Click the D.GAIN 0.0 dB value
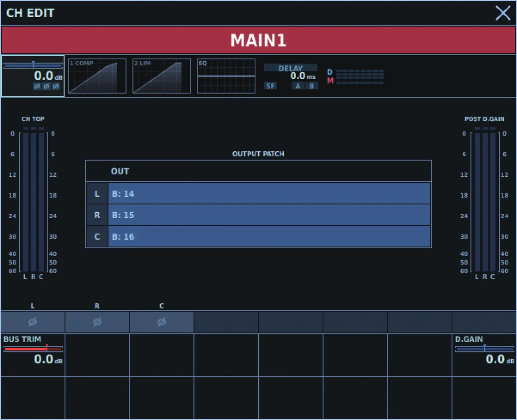 [x=500, y=359]
